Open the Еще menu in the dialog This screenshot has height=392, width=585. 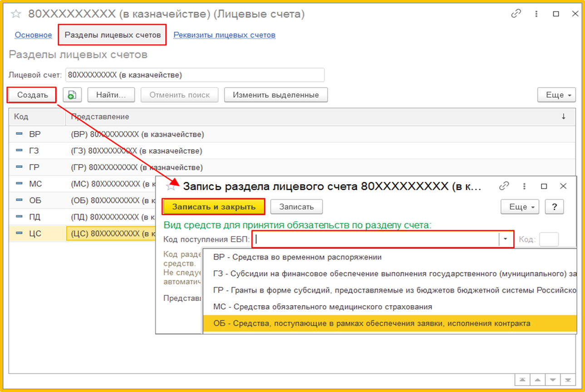click(520, 207)
